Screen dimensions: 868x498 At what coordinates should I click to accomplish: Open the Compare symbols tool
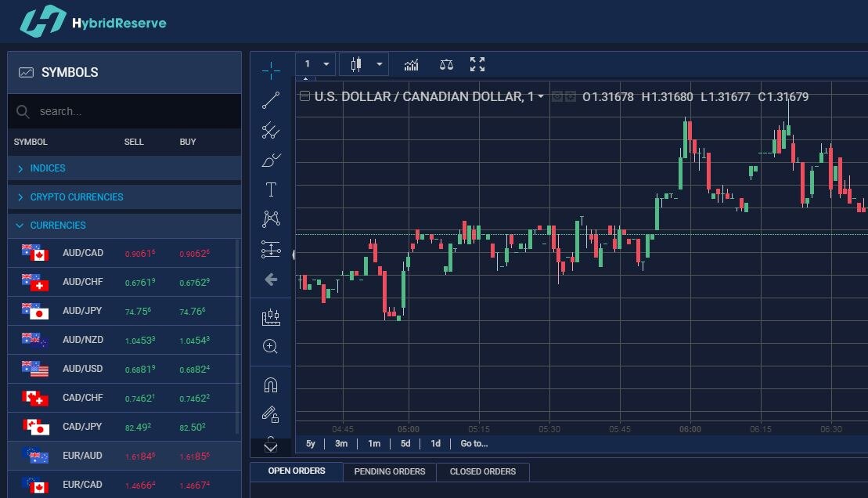[445, 64]
